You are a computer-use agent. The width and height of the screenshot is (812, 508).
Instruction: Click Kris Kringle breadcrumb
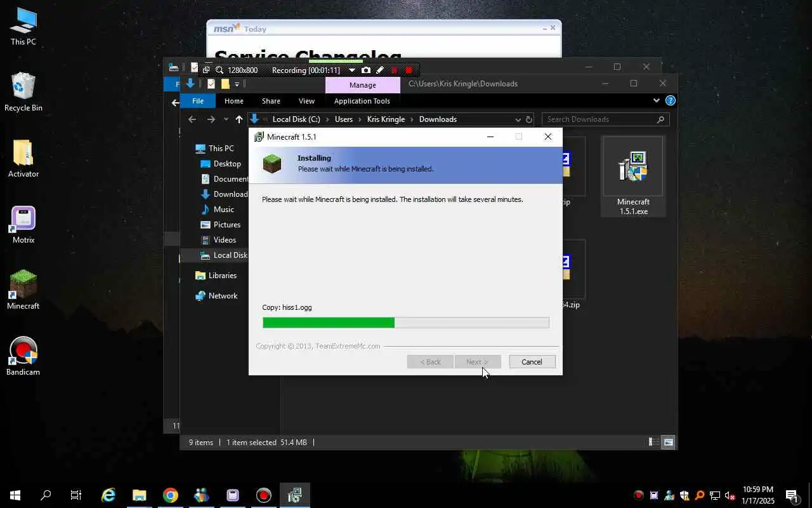386,119
